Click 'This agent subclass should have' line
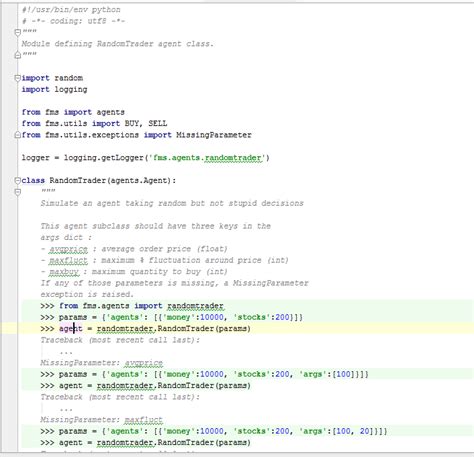Image resolution: width=474 pixels, height=457 pixels. (x=155, y=226)
